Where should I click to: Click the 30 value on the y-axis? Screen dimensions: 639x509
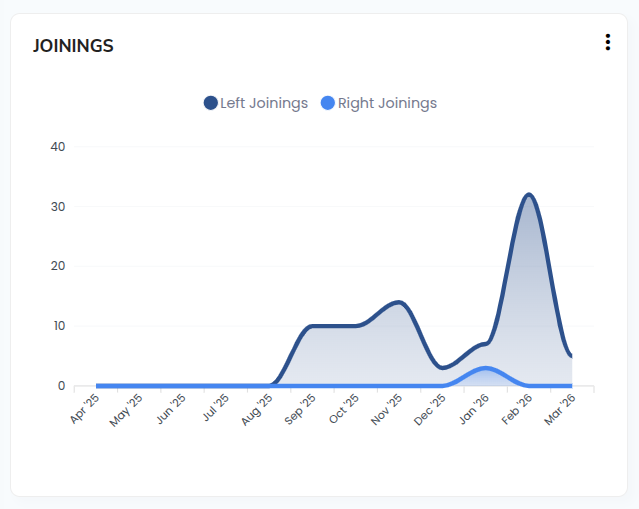tap(57, 207)
